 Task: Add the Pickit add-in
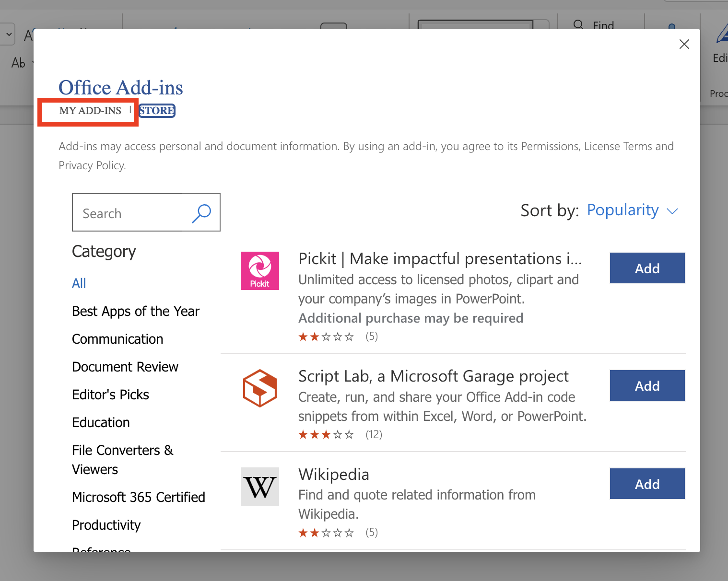coord(647,268)
